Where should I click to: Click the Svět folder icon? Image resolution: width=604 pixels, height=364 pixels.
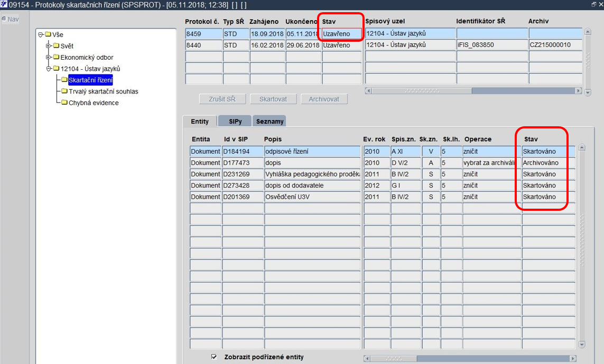(x=56, y=45)
